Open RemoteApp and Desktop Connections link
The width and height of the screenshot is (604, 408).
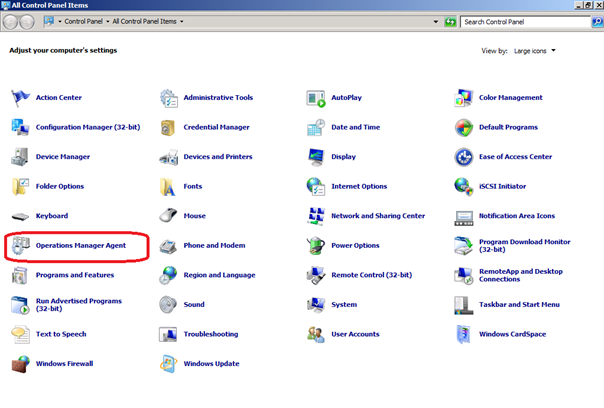click(x=521, y=275)
